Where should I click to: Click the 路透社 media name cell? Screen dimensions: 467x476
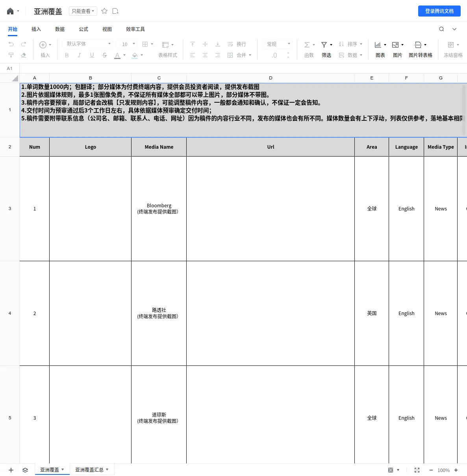pos(159,313)
